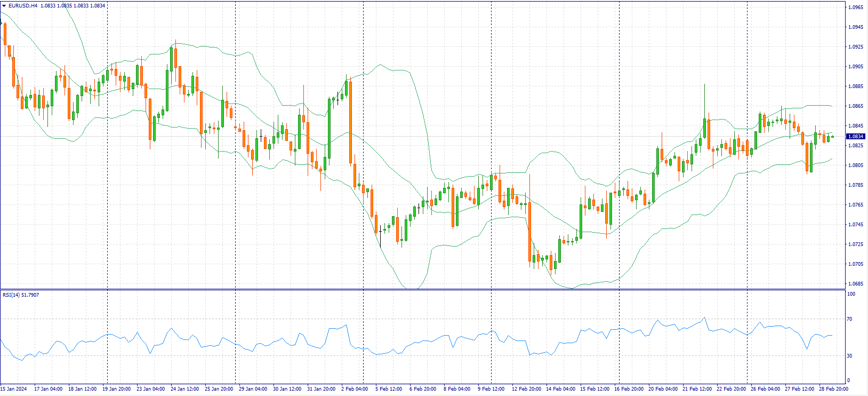The height and width of the screenshot is (396, 868).
Task: Click the 1.0965 price scale label
Action: pyautogui.click(x=855, y=7)
